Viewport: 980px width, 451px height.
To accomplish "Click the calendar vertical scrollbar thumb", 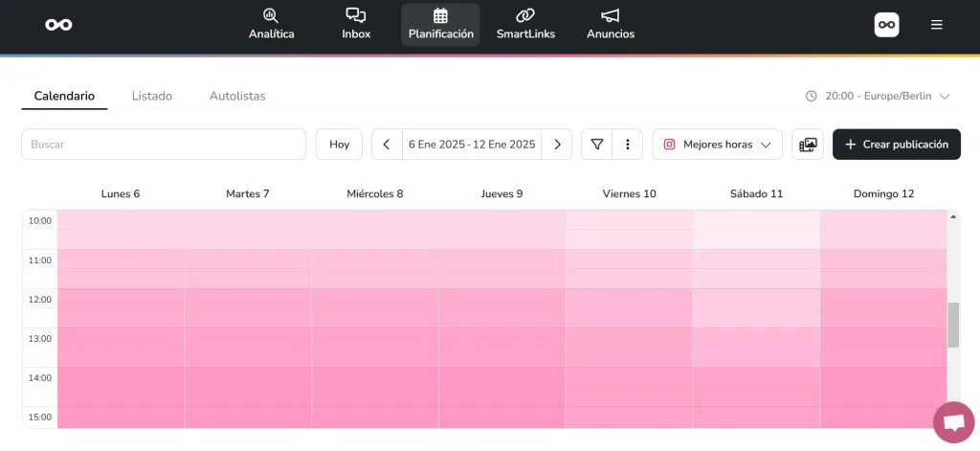I will [x=953, y=325].
